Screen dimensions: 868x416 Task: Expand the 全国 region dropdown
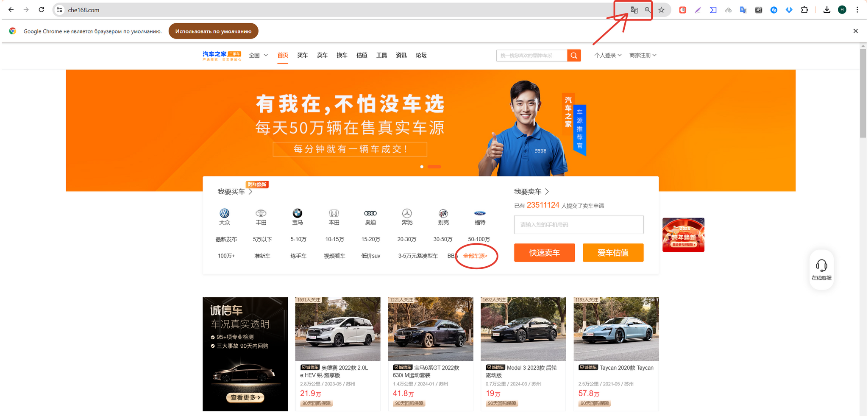[258, 55]
